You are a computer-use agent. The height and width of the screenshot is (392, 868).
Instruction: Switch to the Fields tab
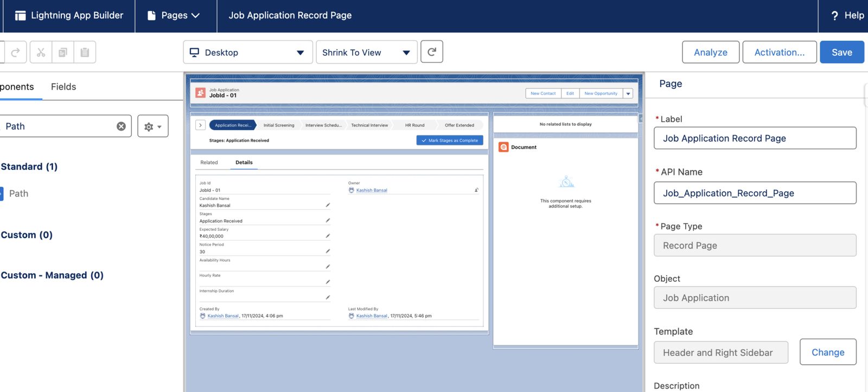pos(63,87)
